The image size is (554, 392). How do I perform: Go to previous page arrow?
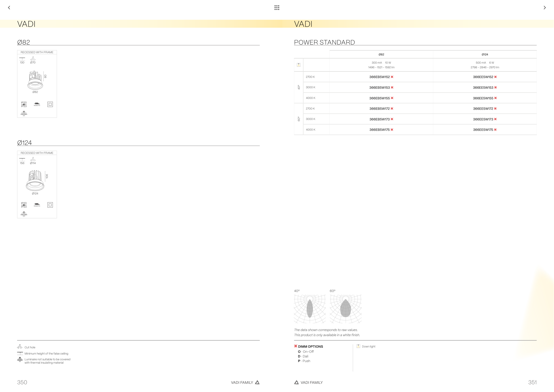coord(9,8)
